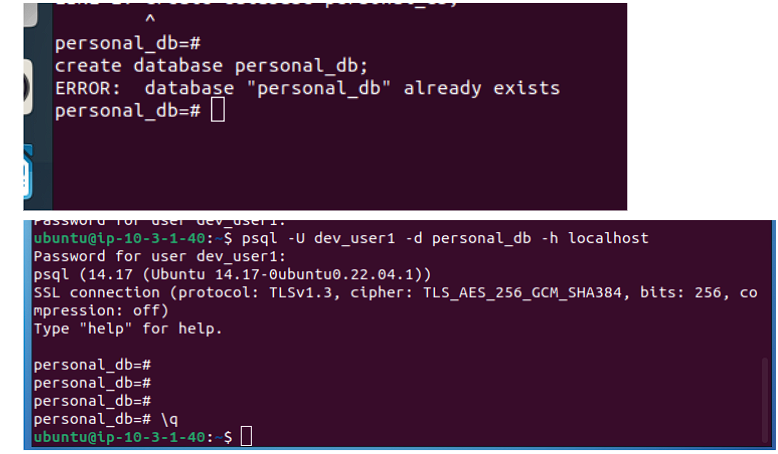
Task: Click the ERROR database already exists message
Action: (x=307, y=88)
